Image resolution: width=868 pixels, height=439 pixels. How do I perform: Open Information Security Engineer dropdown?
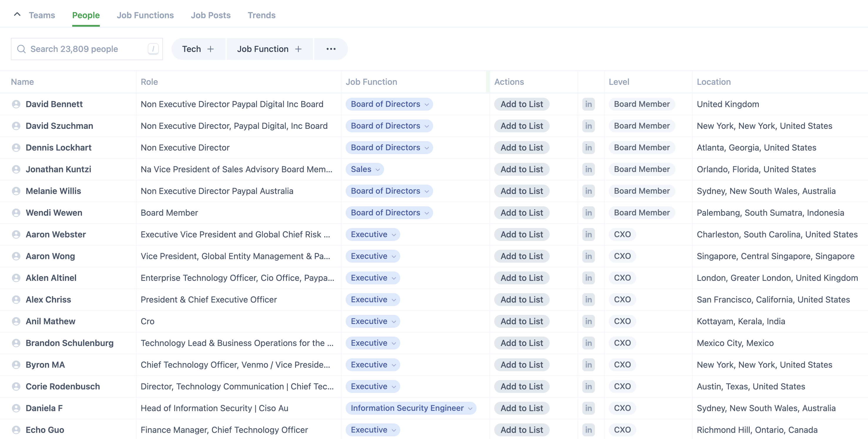click(x=411, y=408)
